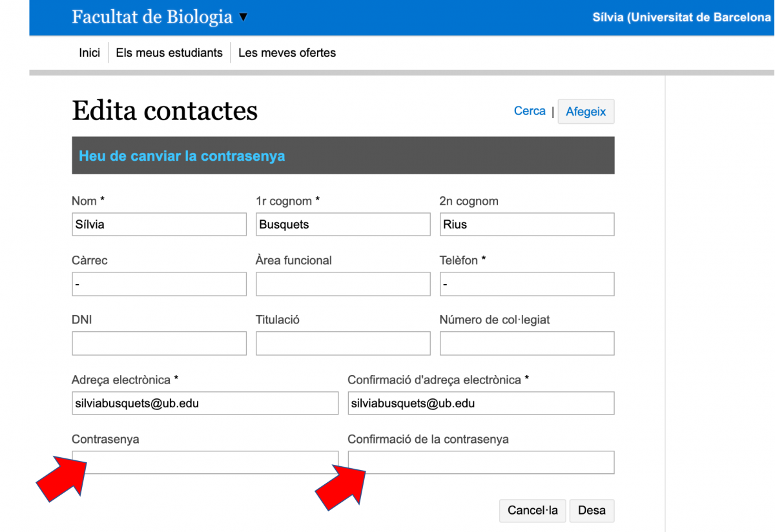Click the Telèfon input field
The height and width of the screenshot is (532, 775).
coord(526,284)
